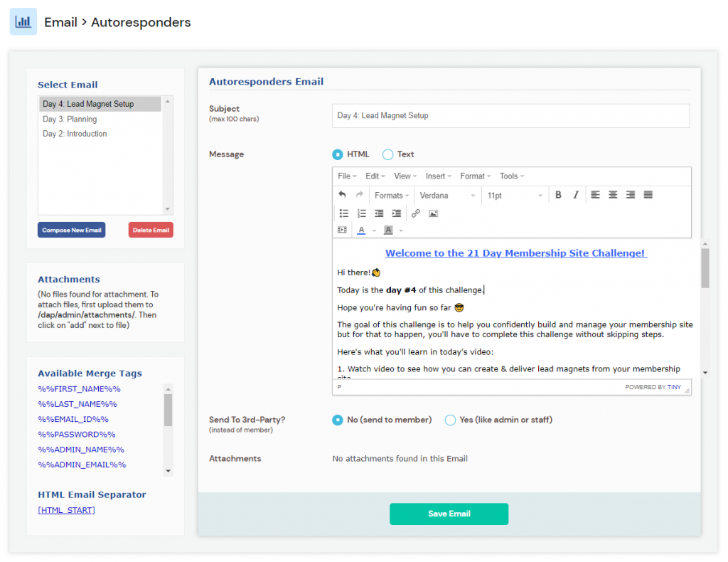This screenshot has height=562, width=728.
Task: Click the insert media icon
Action: [x=343, y=231]
